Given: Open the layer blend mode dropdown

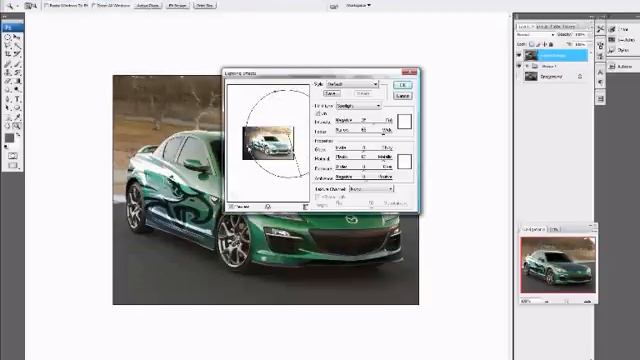Looking at the screenshot, I should pyautogui.click(x=536, y=35).
